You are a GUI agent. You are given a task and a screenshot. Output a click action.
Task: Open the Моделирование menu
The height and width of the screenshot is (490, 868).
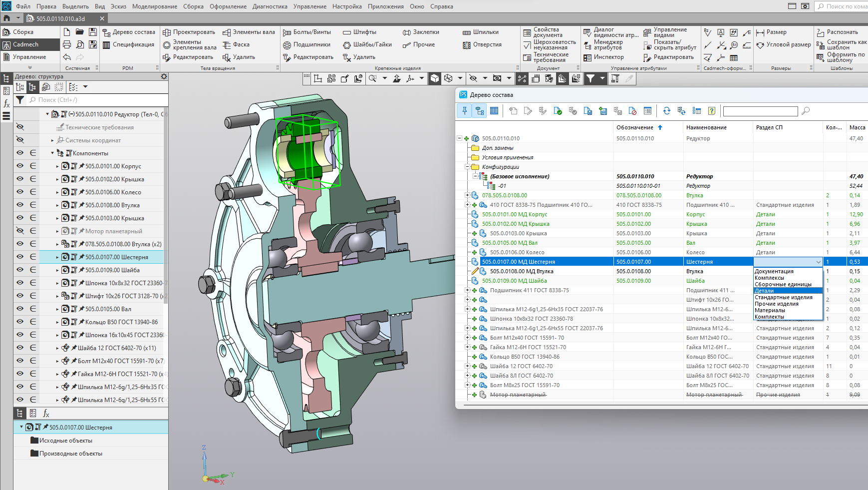point(154,6)
